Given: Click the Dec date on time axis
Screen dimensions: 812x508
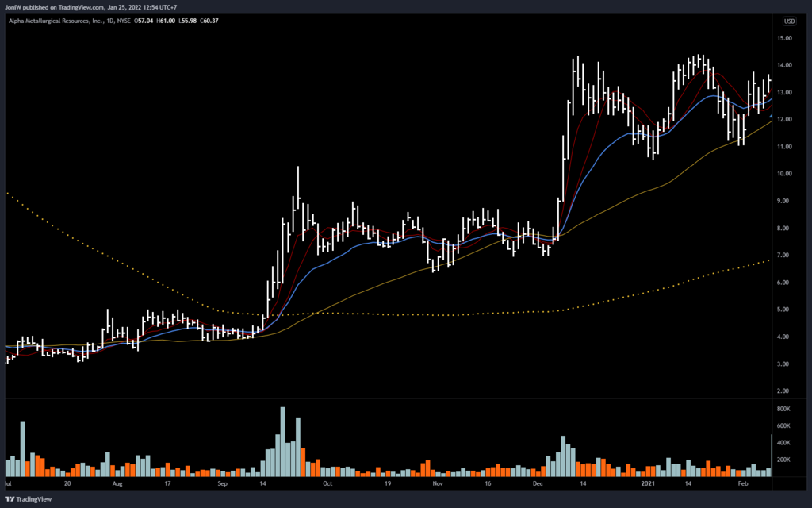Looking at the screenshot, I should [538, 483].
